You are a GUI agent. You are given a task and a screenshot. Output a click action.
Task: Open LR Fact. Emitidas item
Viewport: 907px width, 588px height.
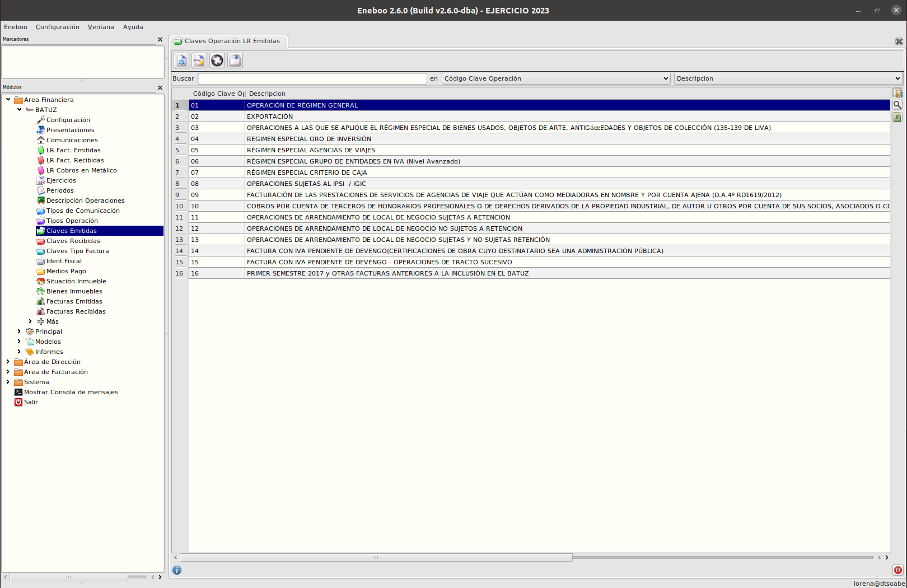click(68, 150)
